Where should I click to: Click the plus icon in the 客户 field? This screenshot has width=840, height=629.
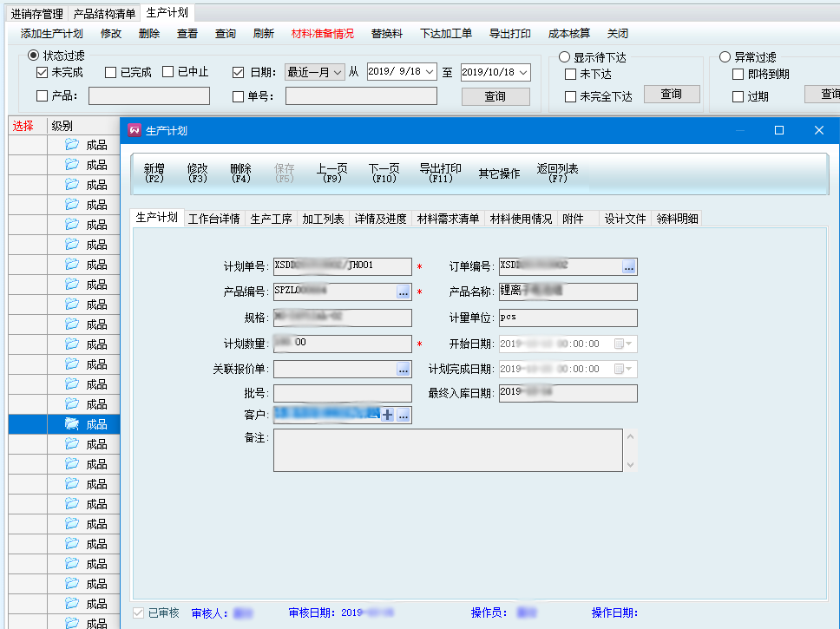pyautogui.click(x=387, y=415)
